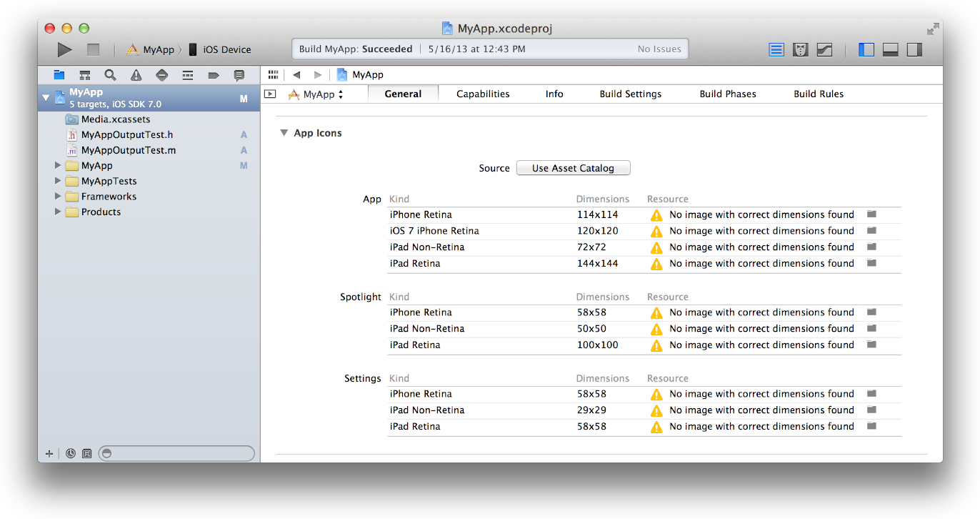Image resolution: width=980 pixels, height=519 pixels.
Task: Enter full screen mode
Action: coord(933,29)
